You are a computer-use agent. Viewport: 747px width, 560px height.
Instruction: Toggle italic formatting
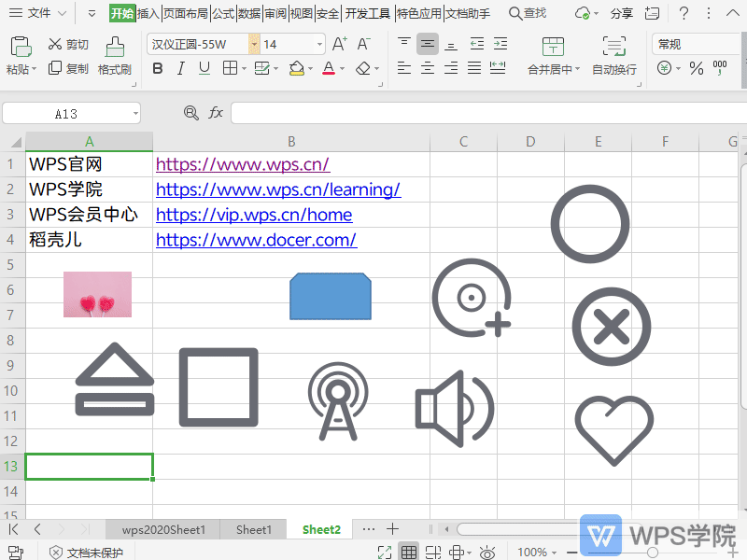click(x=180, y=68)
